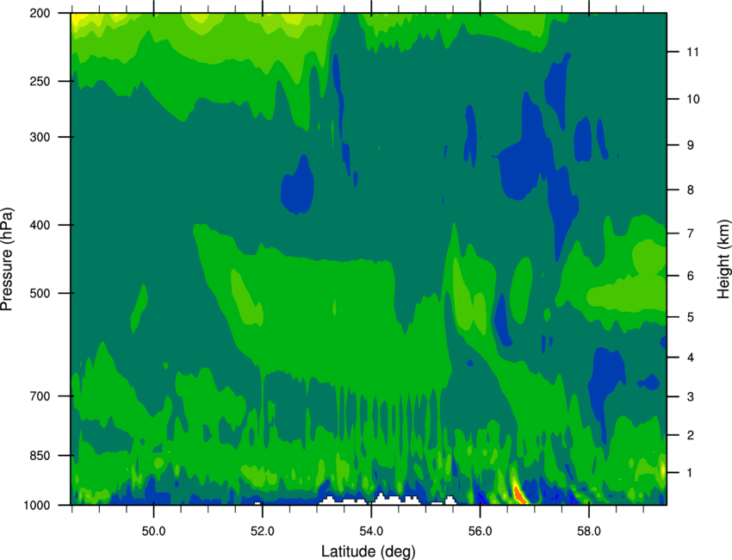Click the red-orange hotspot near 56.7 latitude
Viewport: 732px width, 560px height.
click(x=519, y=495)
